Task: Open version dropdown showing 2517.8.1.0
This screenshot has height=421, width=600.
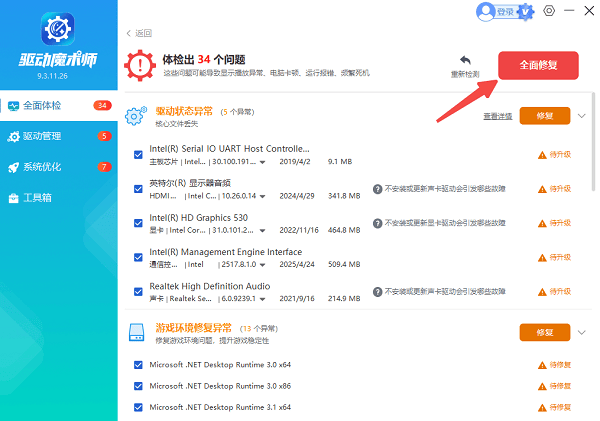Action: 262,265
